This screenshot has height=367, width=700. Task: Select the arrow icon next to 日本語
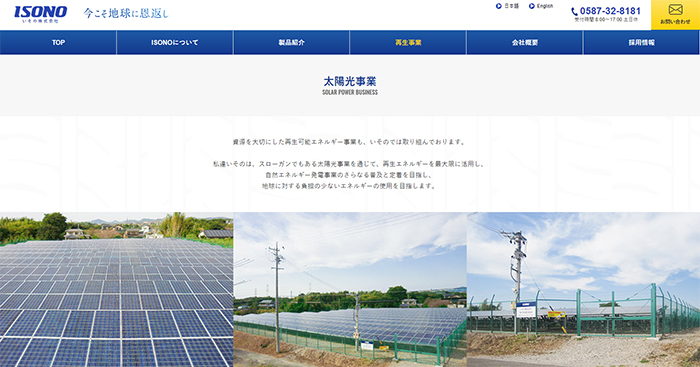(499, 6)
